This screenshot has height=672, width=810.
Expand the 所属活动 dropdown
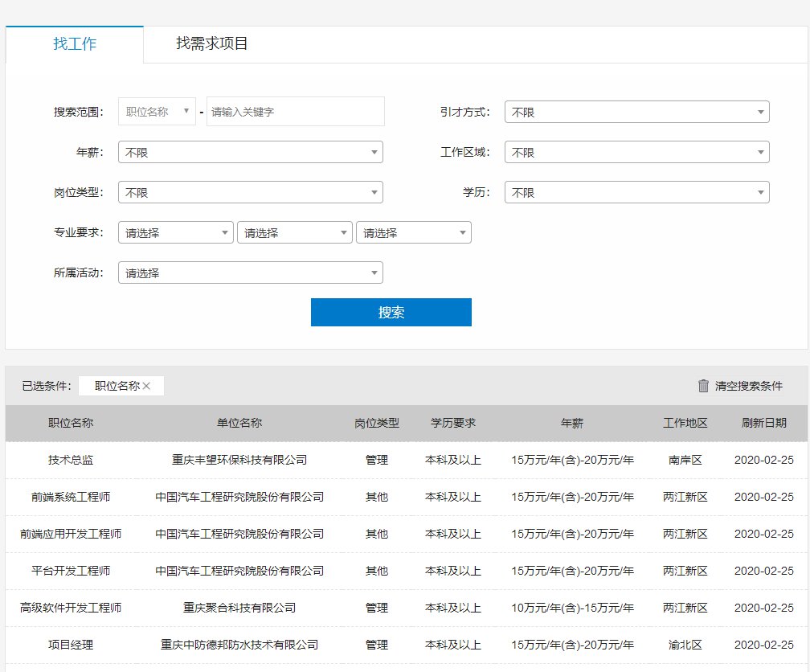(250, 273)
